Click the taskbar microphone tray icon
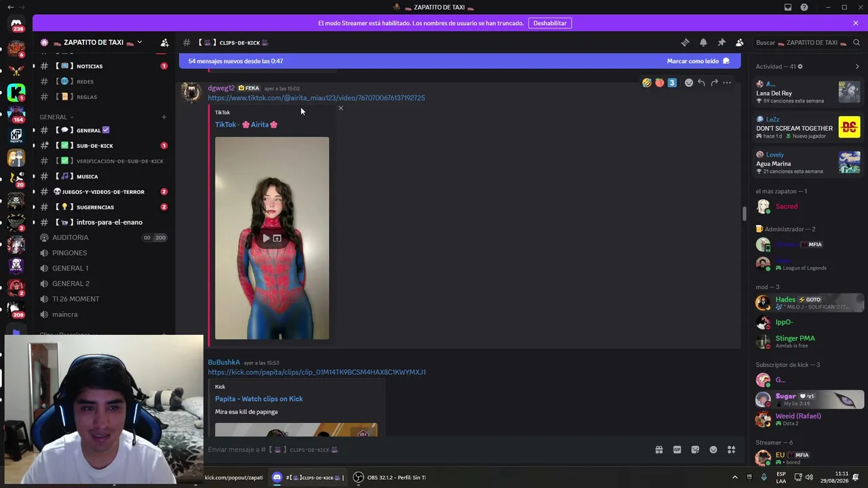This screenshot has height=488, width=868. 764,477
